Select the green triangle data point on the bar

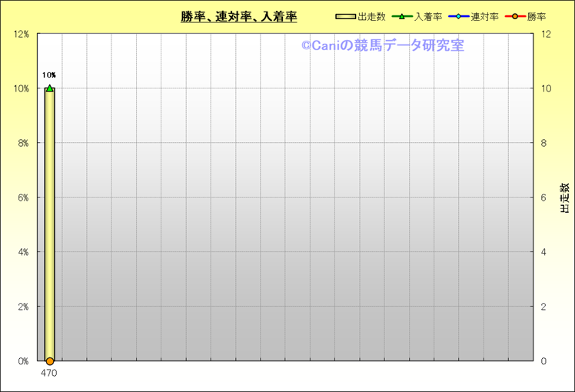click(50, 88)
